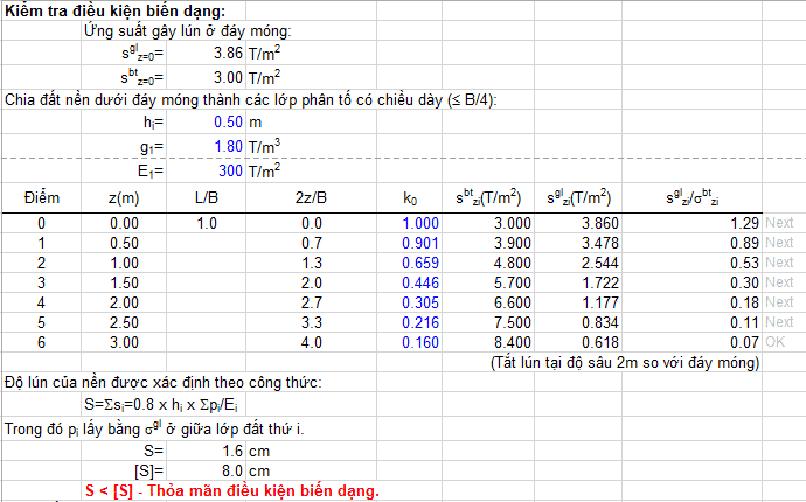Click the settlement result 1.6
Screen dimensions: 806x502
pyautogui.click(x=232, y=451)
